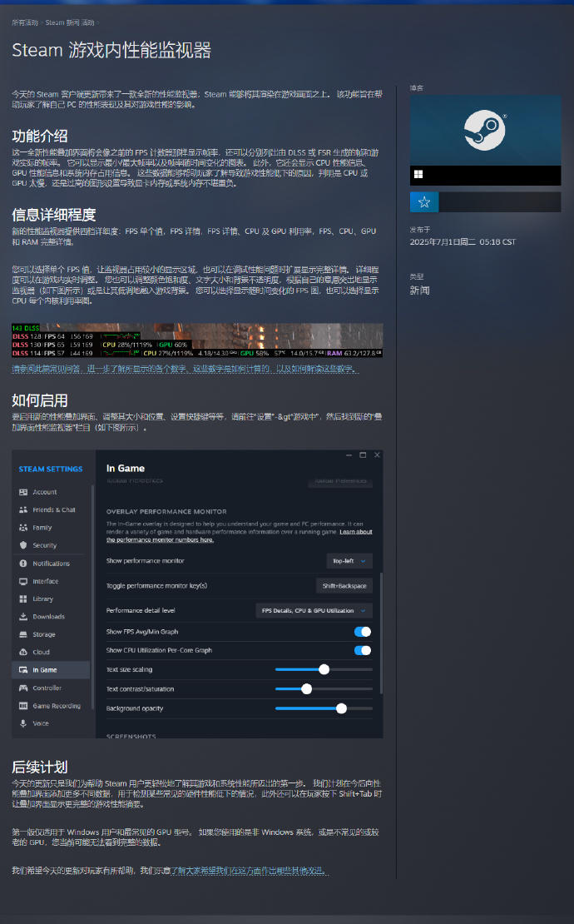Click the 如何启用 heading
574x924 pixels.
click(39, 400)
